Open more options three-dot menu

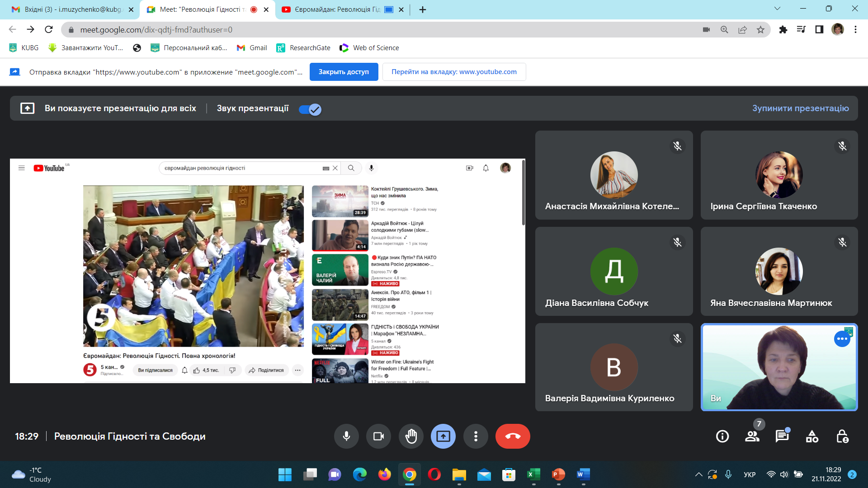pyautogui.click(x=476, y=436)
